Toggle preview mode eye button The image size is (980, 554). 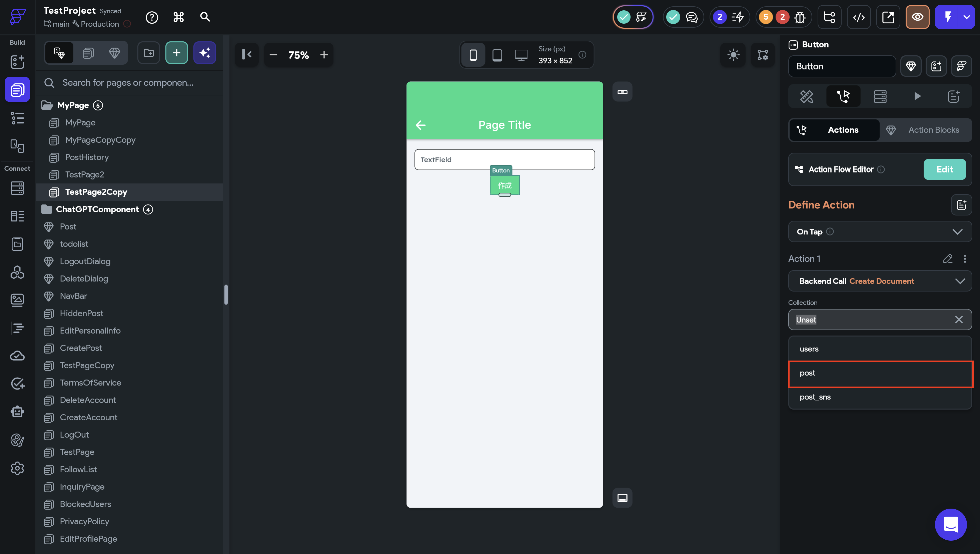coord(917,17)
